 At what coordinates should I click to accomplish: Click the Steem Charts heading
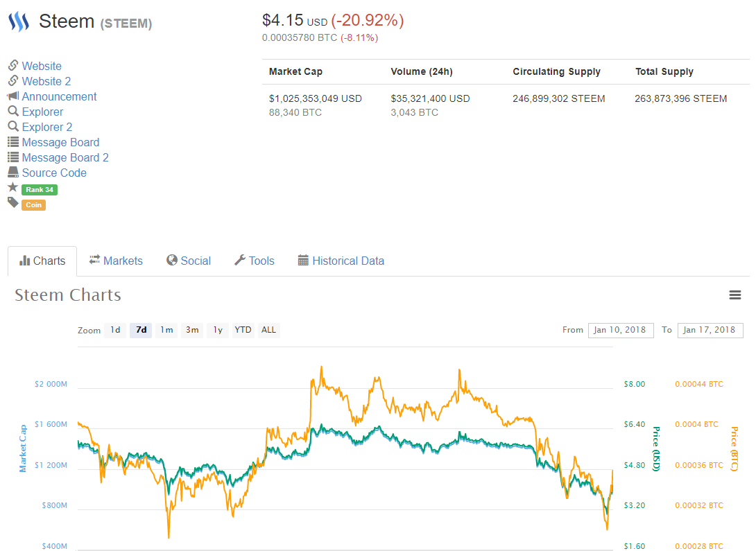[68, 295]
